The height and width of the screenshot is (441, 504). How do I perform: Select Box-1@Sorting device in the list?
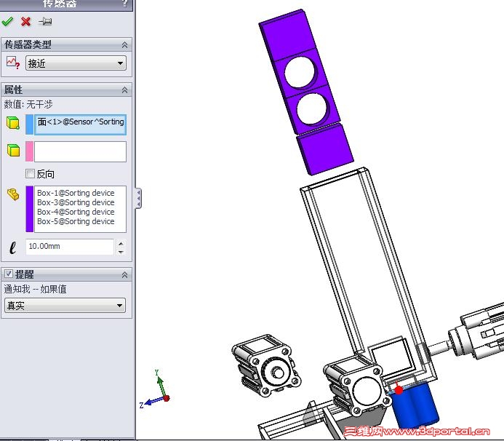tap(76, 193)
